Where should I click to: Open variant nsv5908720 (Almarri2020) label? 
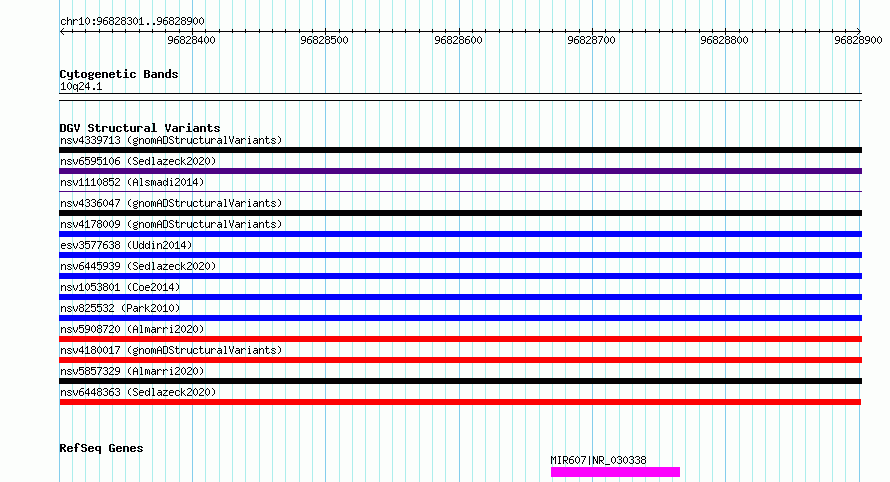pyautogui.click(x=132, y=329)
